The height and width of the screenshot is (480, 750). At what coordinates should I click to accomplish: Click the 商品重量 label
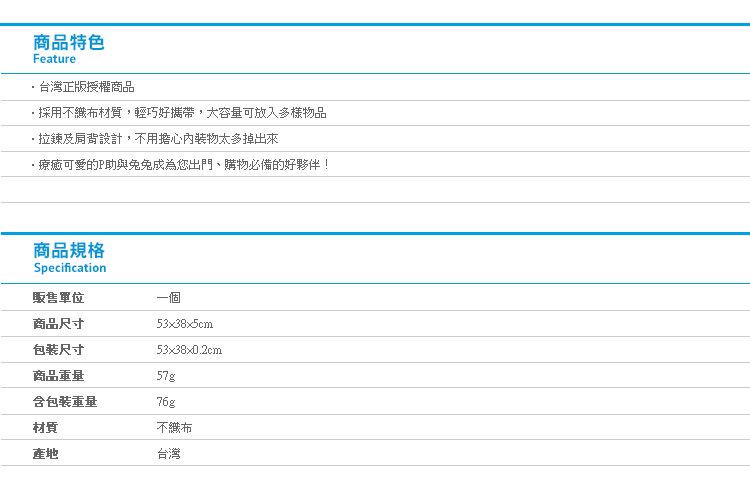click(x=58, y=376)
